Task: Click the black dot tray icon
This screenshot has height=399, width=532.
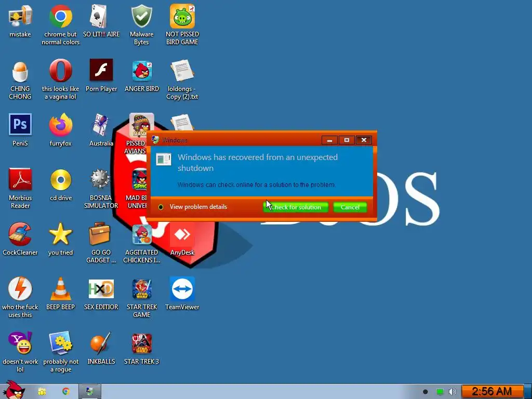Action: click(425, 392)
